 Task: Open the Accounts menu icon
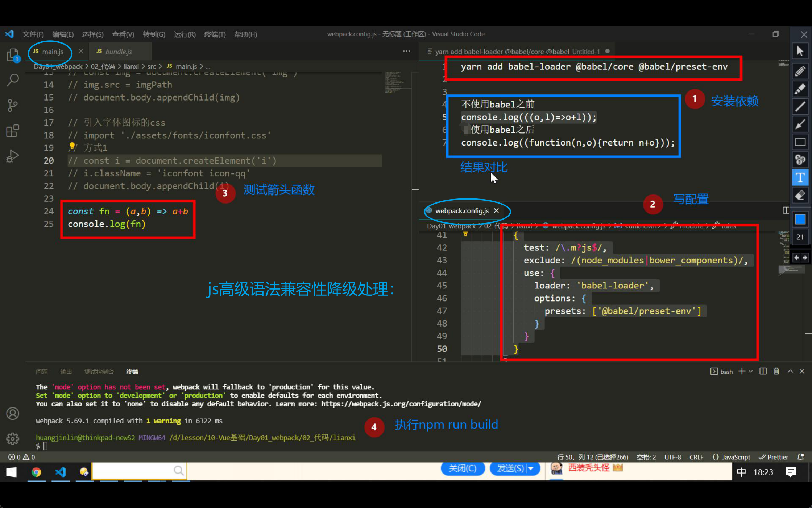(13, 414)
